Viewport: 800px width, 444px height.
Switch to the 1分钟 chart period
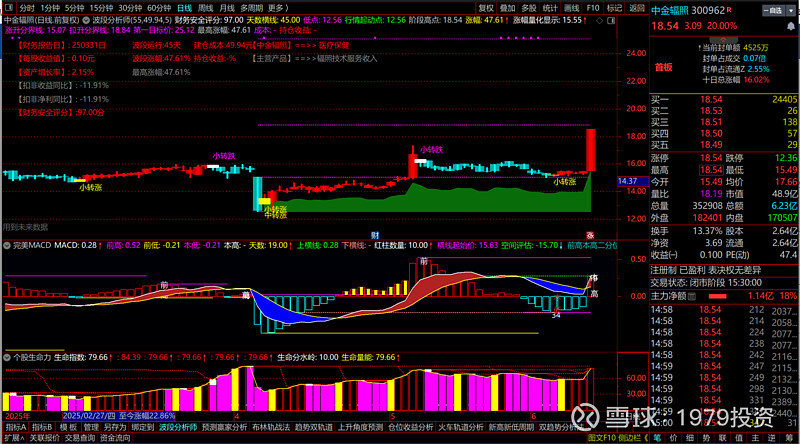click(x=50, y=8)
